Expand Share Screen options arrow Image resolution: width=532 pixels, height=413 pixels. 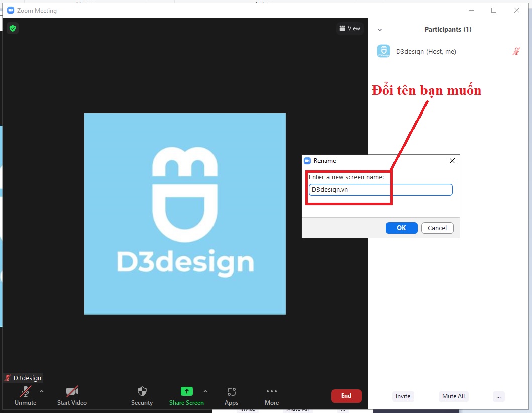point(205,391)
